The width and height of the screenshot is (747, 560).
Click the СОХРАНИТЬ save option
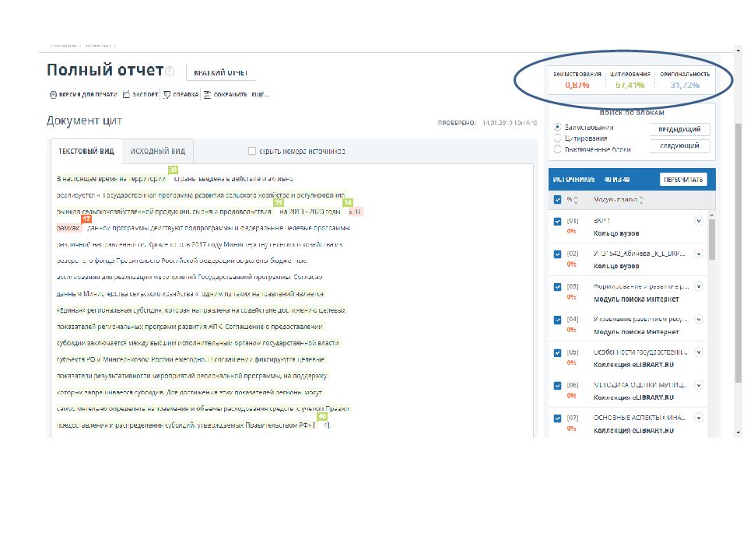tap(226, 95)
